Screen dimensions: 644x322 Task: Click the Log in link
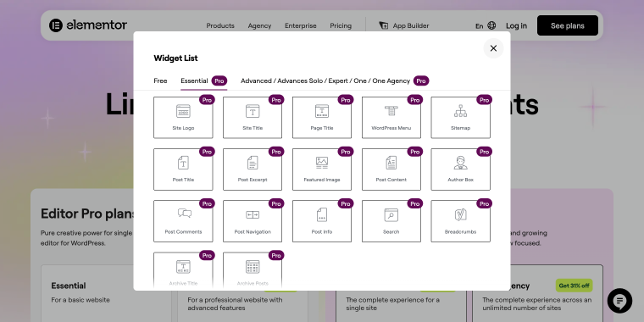(516, 25)
